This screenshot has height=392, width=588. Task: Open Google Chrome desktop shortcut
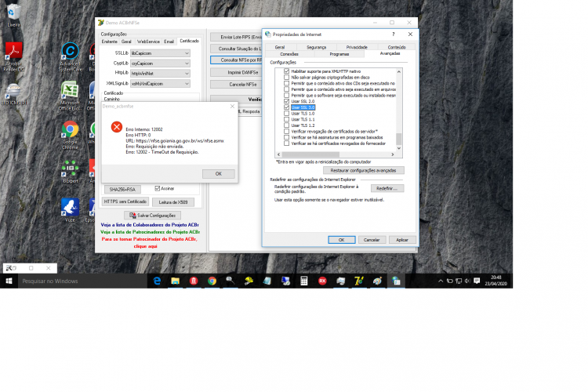(70, 135)
